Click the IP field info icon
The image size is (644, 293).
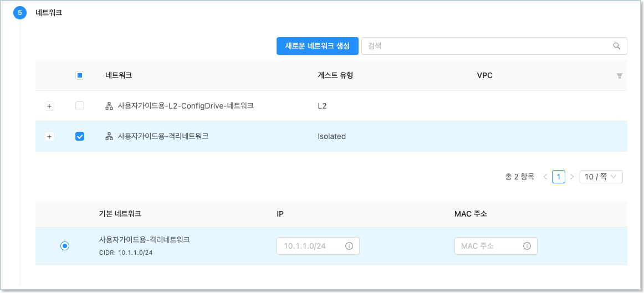[x=349, y=246]
